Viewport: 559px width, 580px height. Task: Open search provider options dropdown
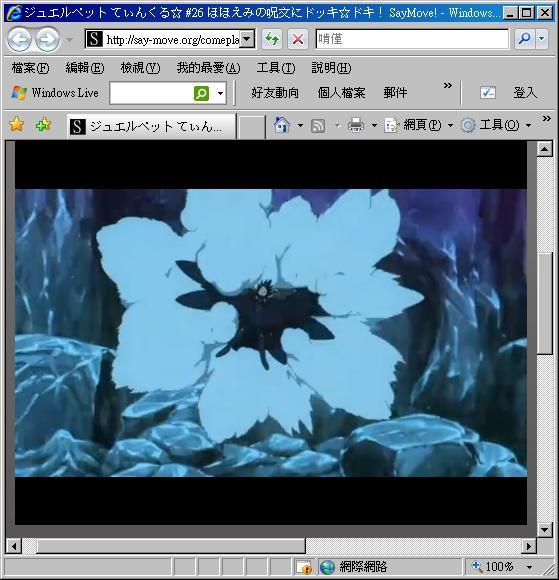[542, 39]
